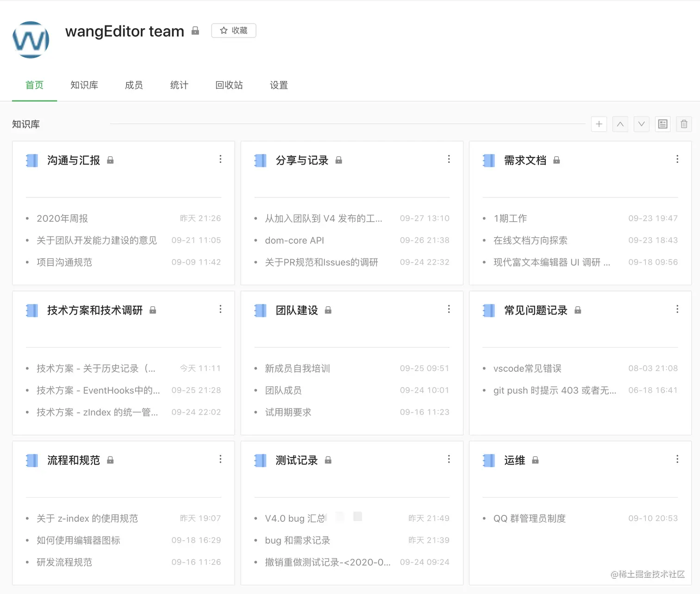Open the 2020年周报 document
Viewport: 700px width, 594px height.
coord(62,218)
